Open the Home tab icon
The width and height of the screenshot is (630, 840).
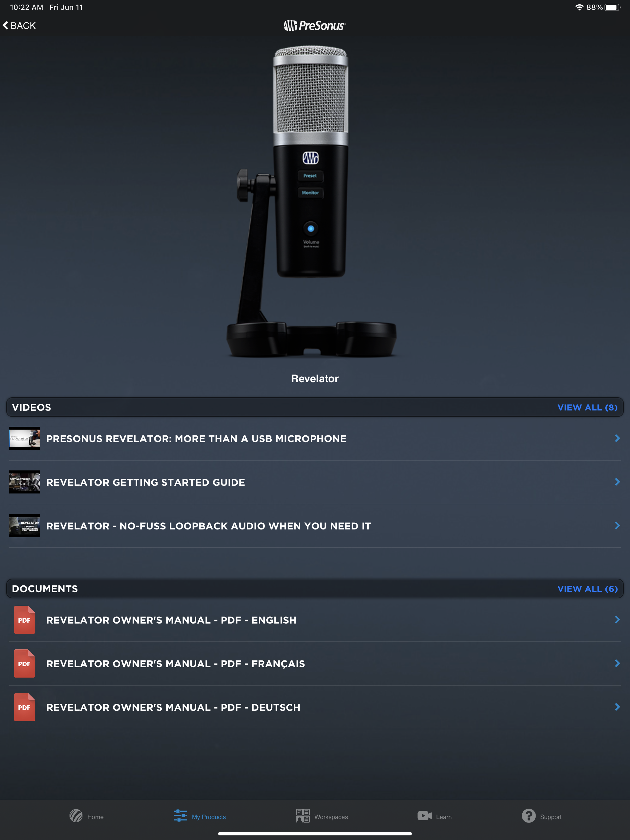pos(76,816)
